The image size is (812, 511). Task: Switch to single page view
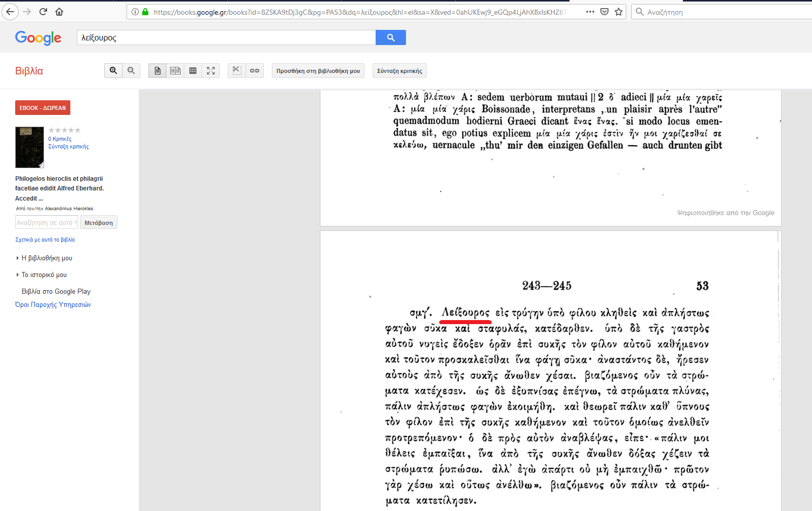(157, 70)
